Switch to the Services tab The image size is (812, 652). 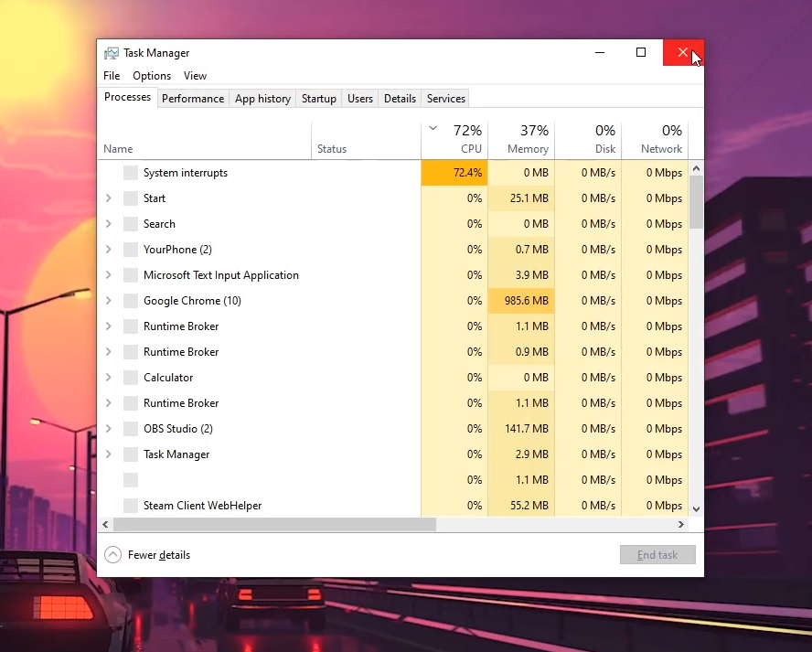[x=446, y=99]
